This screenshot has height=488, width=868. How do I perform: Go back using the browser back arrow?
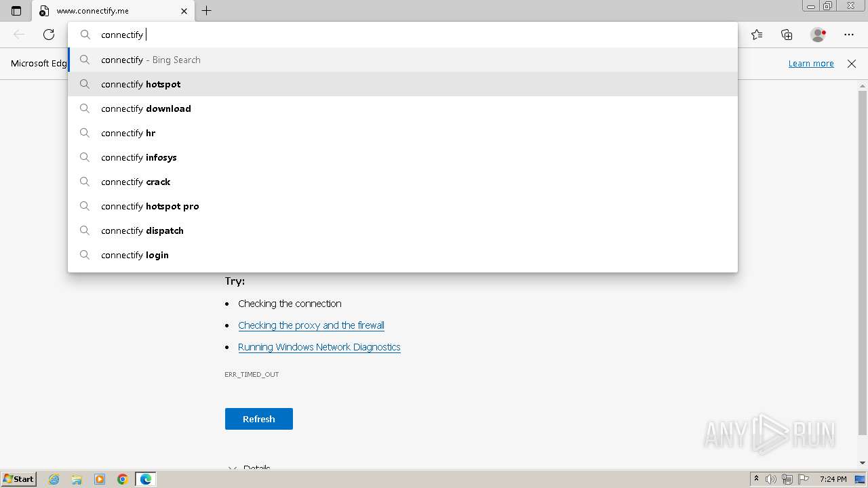(19, 35)
